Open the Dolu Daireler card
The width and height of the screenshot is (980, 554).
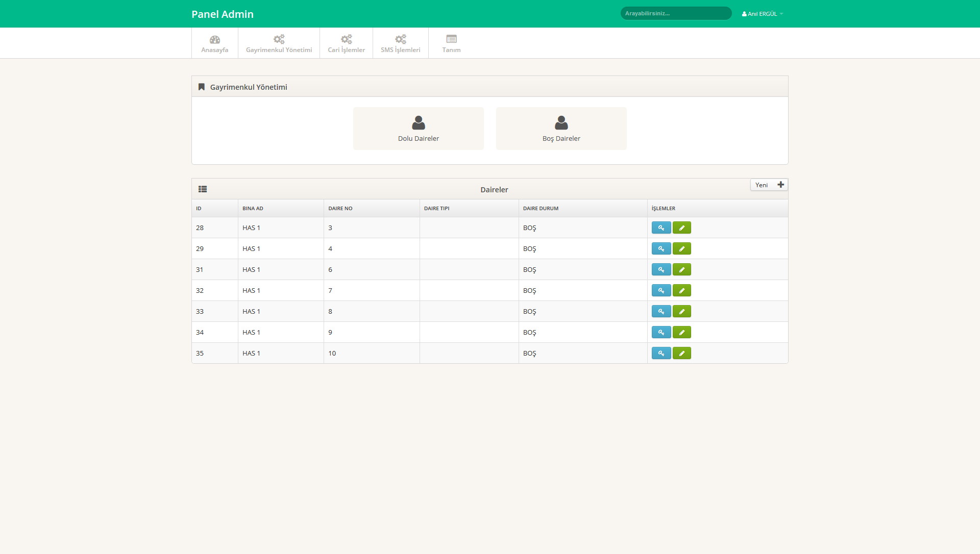click(x=418, y=129)
